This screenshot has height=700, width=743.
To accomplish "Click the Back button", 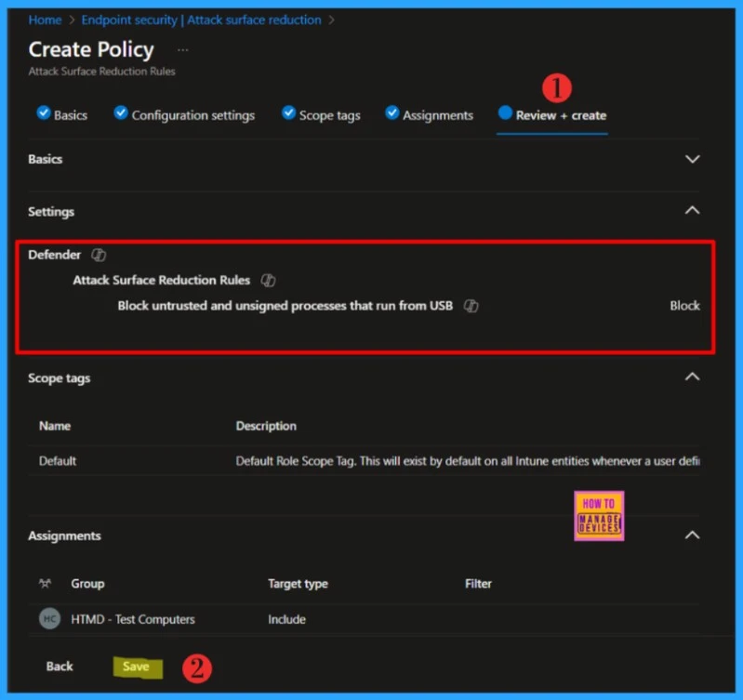I will pos(60,667).
